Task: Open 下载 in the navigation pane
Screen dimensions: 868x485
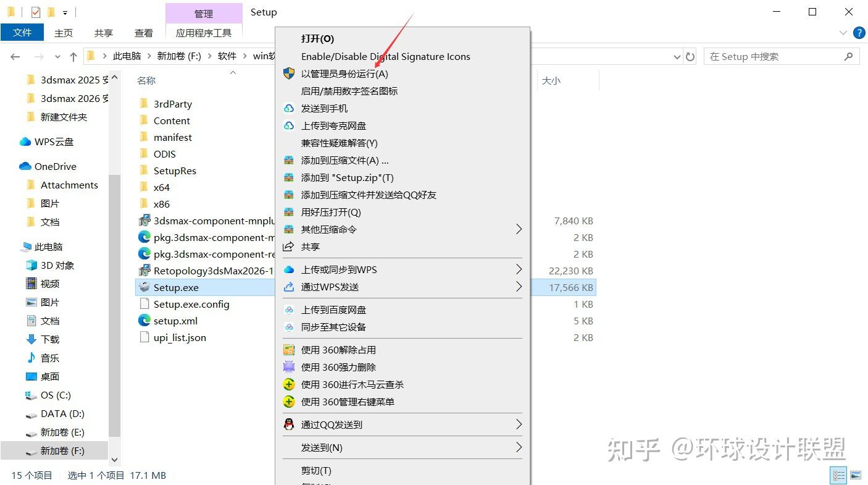Action: pos(50,339)
